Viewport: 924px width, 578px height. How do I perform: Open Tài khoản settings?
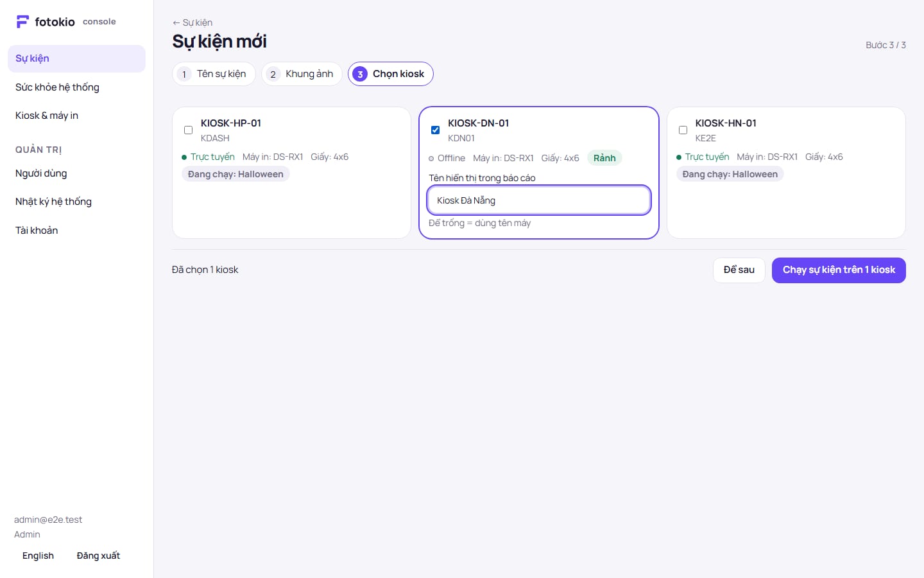76,231
